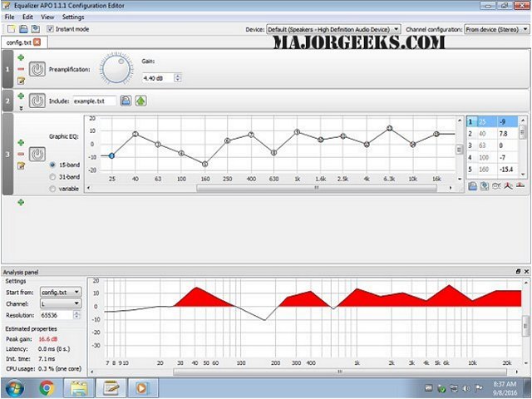Add a filter at the Graphic EQ row
532x399 pixels.
tap(21, 142)
